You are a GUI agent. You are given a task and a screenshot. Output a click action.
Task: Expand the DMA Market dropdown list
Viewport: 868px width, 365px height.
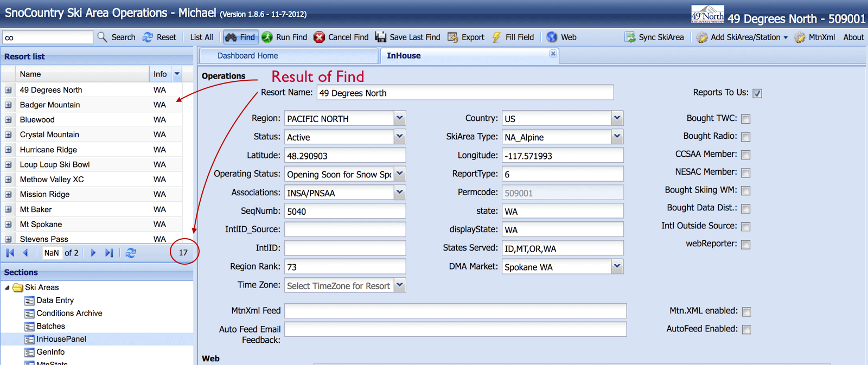pos(617,266)
